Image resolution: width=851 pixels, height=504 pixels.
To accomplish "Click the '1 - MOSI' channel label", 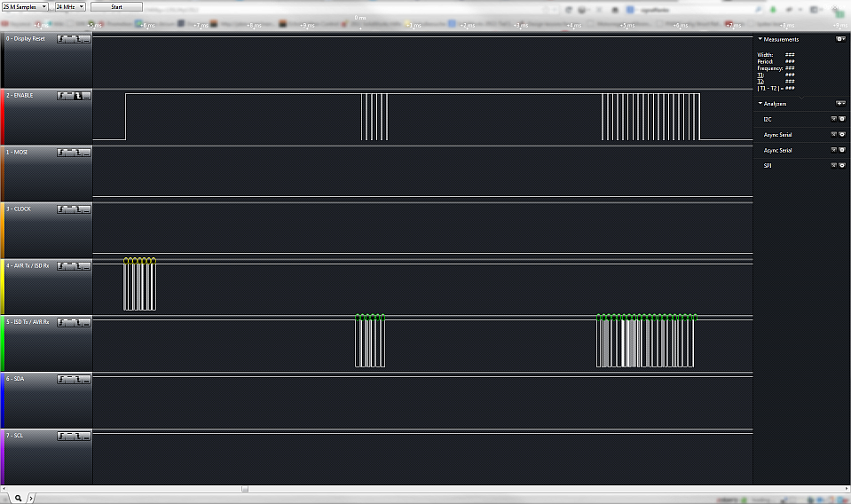I will point(17,153).
